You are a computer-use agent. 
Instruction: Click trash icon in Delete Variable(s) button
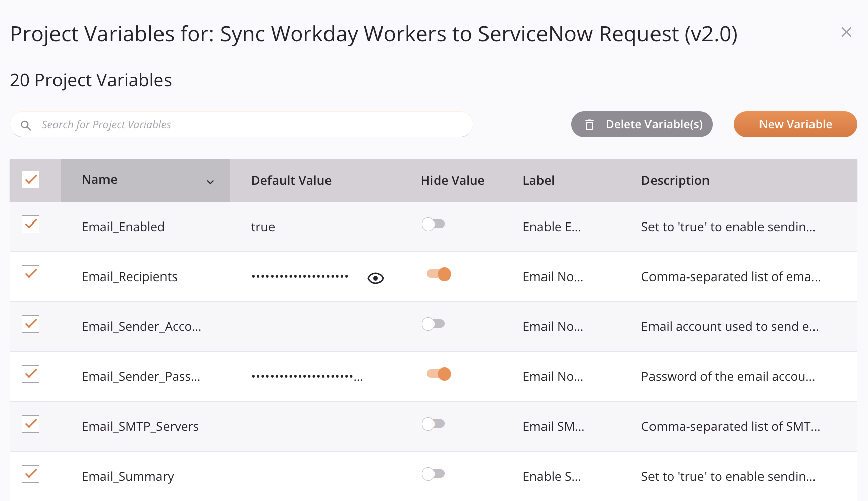click(x=589, y=125)
